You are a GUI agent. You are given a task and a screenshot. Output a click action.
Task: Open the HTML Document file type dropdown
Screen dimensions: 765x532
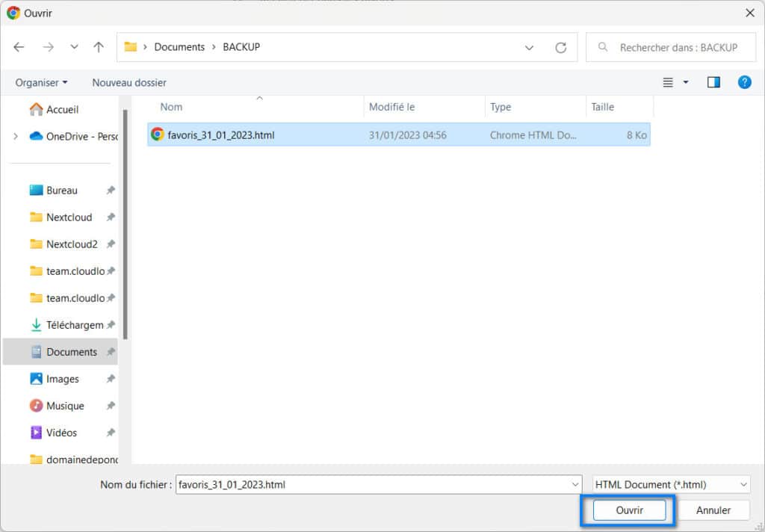(x=672, y=485)
